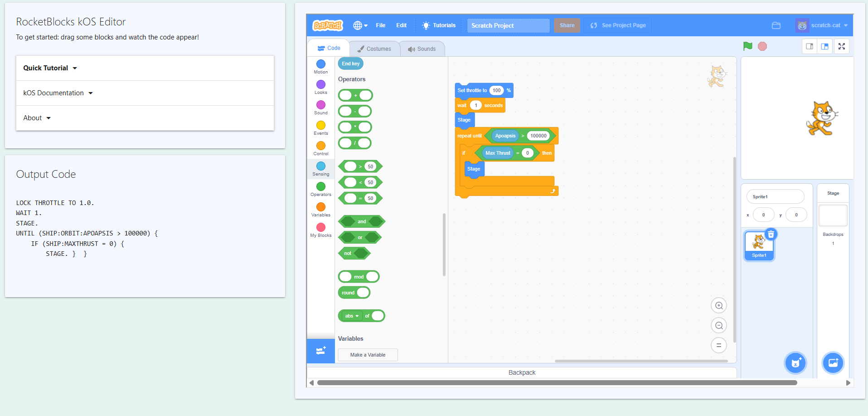Screen dimensions: 868x416
Task: Switch to large stage layout
Action: 824,46
